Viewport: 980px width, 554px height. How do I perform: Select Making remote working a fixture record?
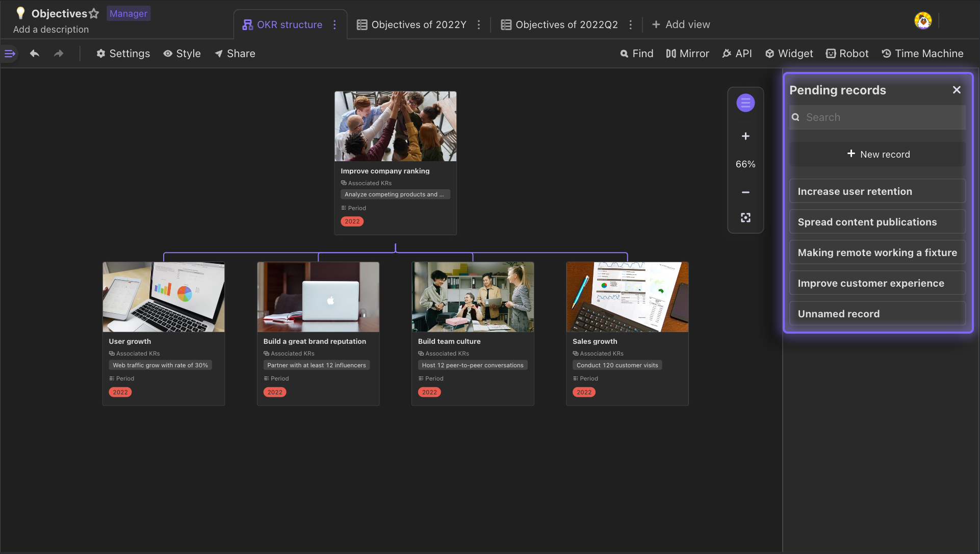pos(878,253)
